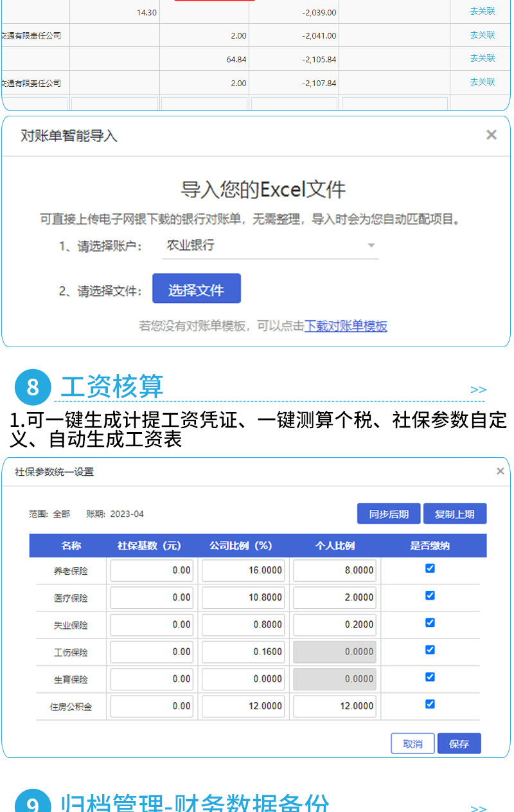Toggle the 医疗保险 payment checkbox
Image resolution: width=514 pixels, height=812 pixels.
(x=430, y=595)
